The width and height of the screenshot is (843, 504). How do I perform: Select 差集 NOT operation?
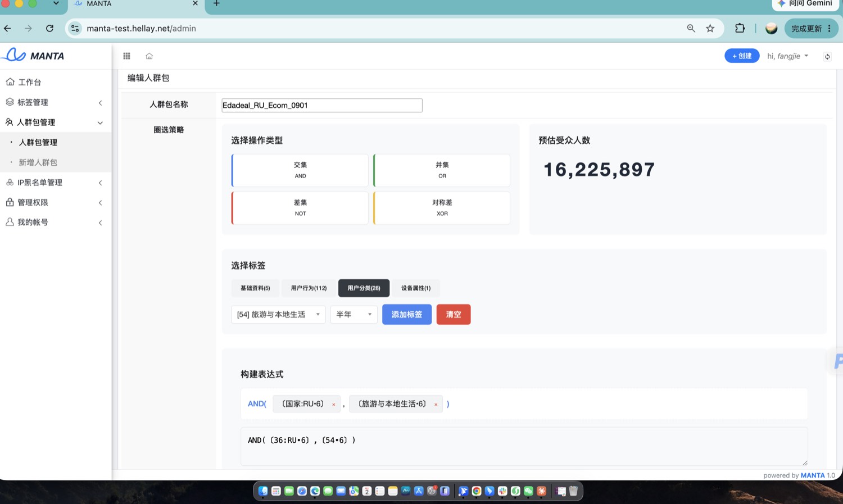(x=300, y=208)
